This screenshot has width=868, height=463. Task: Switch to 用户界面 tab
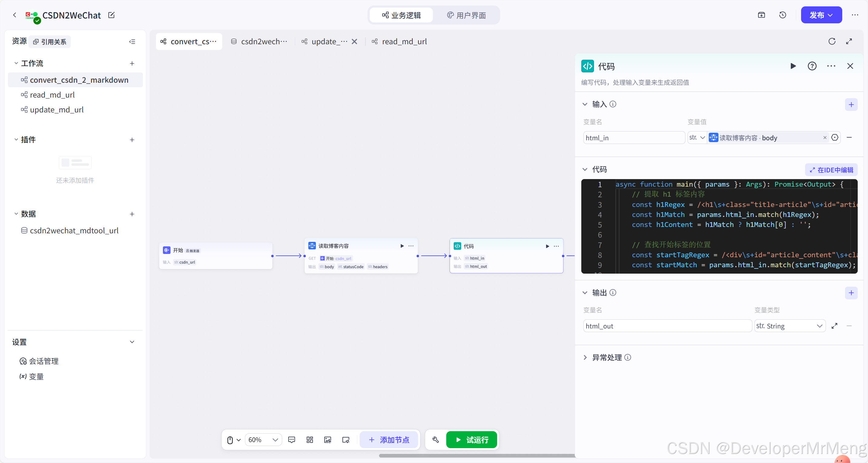[x=466, y=15]
